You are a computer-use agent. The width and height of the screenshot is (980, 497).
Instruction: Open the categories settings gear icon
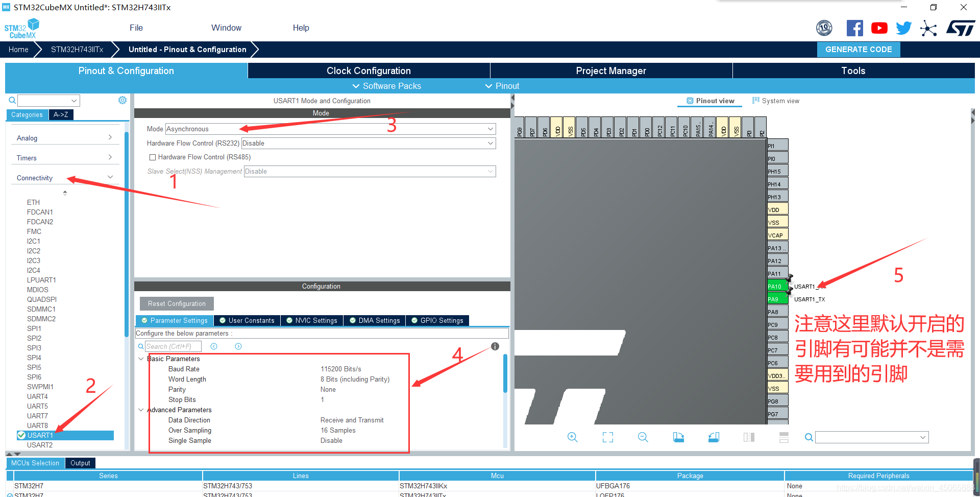coord(122,100)
